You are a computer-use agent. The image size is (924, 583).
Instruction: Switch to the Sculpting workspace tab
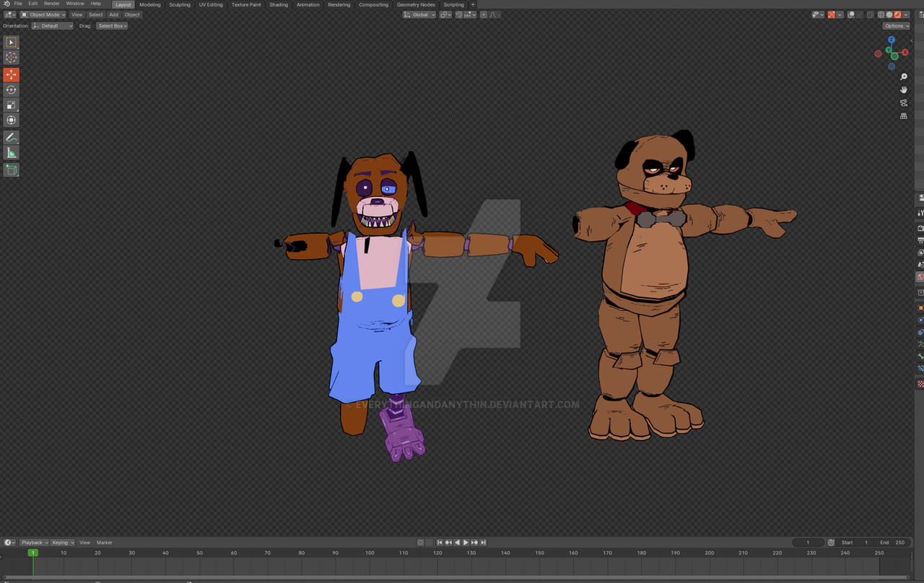180,4
